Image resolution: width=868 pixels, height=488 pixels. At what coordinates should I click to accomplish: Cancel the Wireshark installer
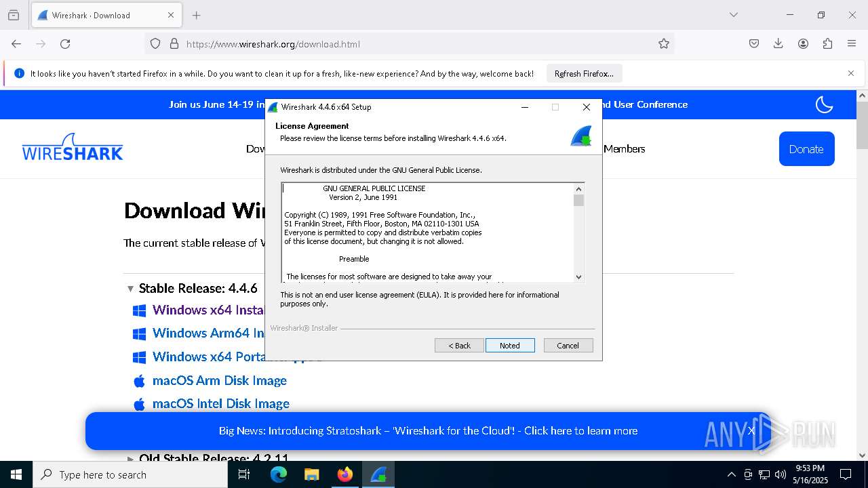(x=568, y=346)
